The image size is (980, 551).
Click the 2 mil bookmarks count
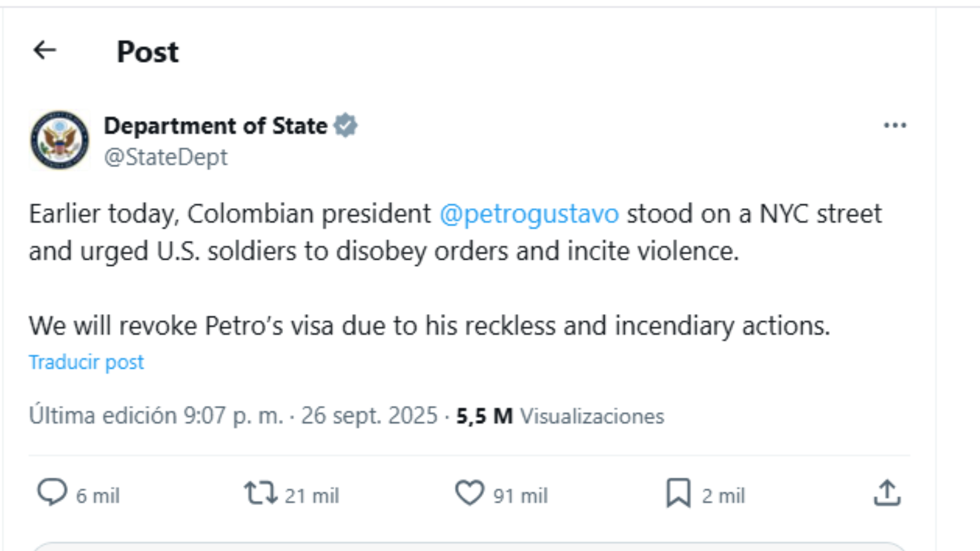(723, 496)
